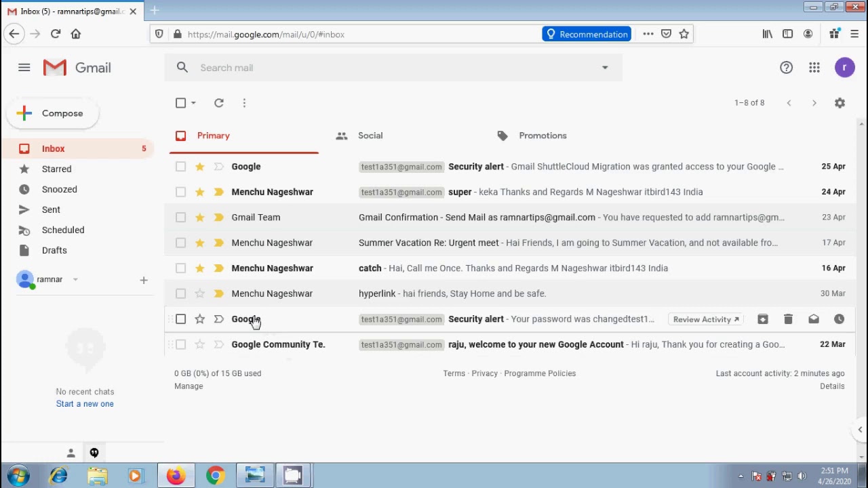868x488 pixels.
Task: Open the Manage storage link
Action: [189, 386]
